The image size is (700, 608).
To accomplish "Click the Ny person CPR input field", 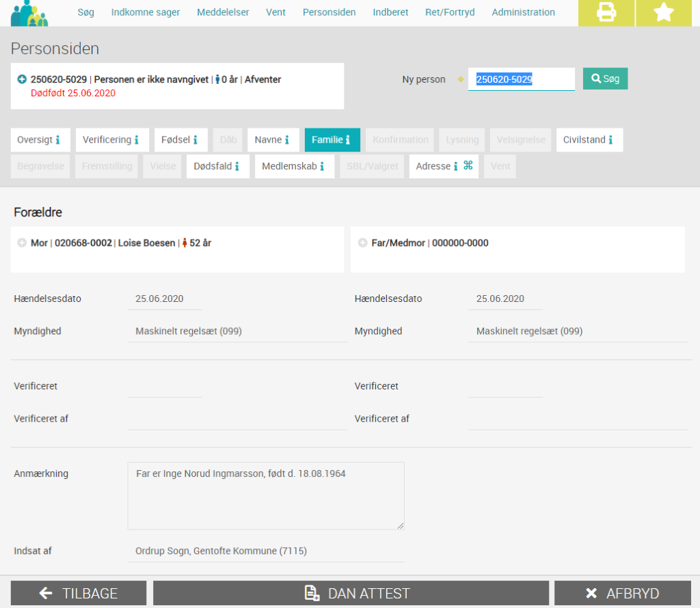I will click(522, 79).
